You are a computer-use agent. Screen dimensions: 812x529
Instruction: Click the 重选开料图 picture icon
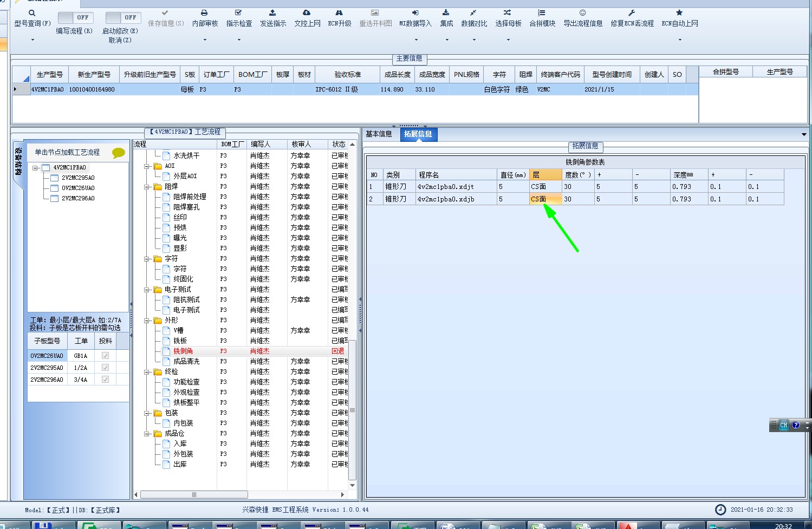click(375, 12)
